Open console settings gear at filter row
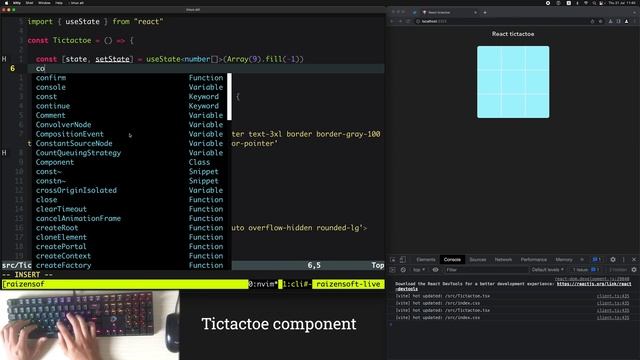This screenshot has width=640, height=360. tap(634, 270)
